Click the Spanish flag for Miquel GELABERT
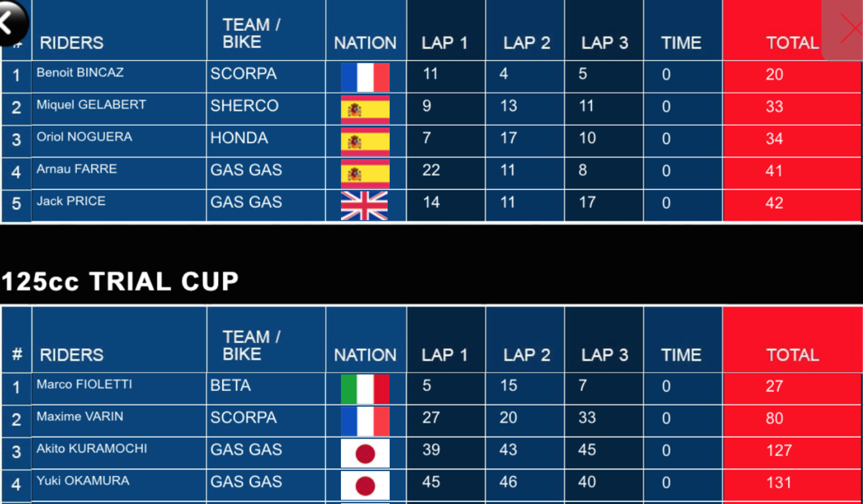Viewport: 863px width, 504px height. [365, 109]
